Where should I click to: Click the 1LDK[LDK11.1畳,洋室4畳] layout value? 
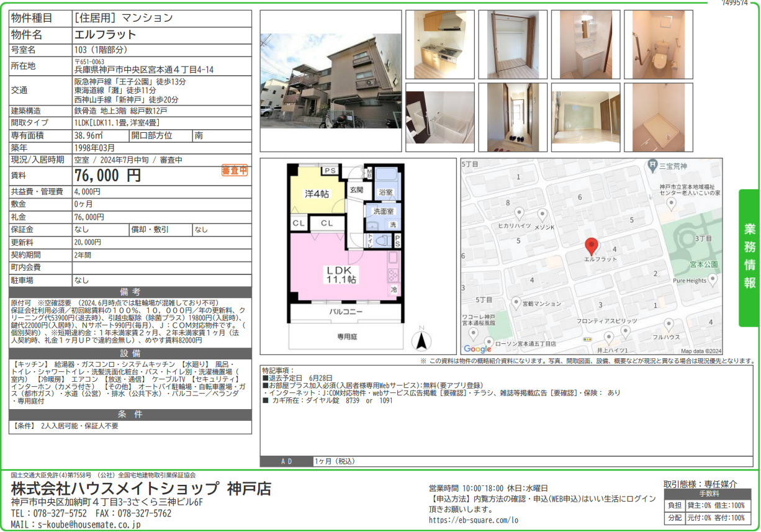pyautogui.click(x=117, y=123)
